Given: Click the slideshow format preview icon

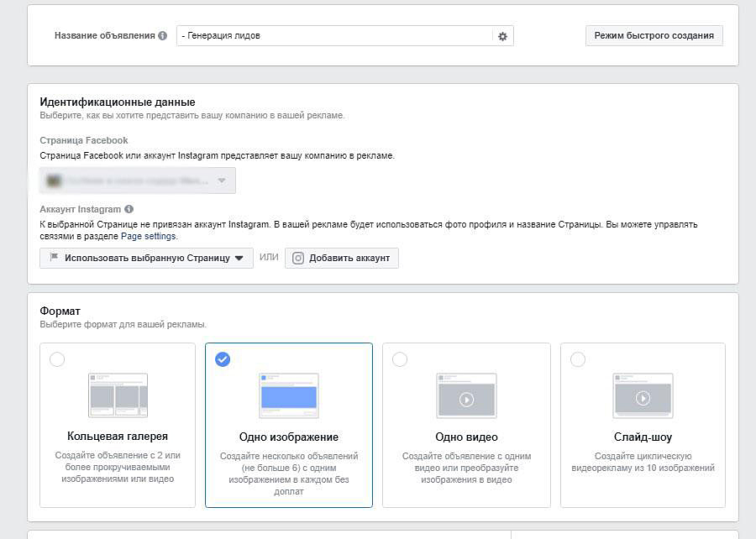Looking at the screenshot, I should [643, 395].
